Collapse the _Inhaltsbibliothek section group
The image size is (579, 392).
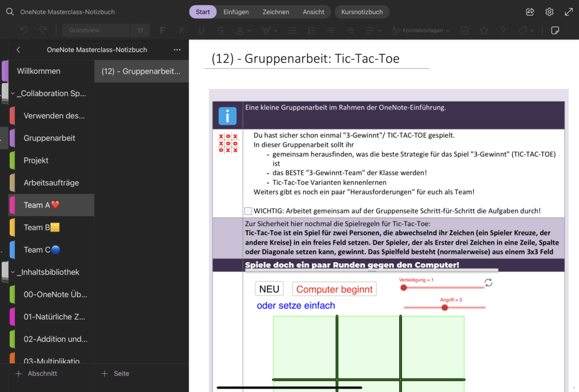[x=12, y=272]
